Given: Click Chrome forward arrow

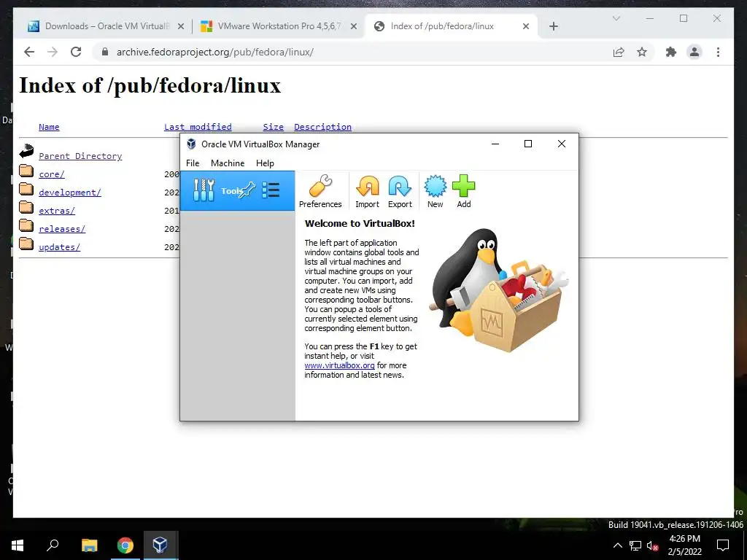Looking at the screenshot, I should pos(53,52).
